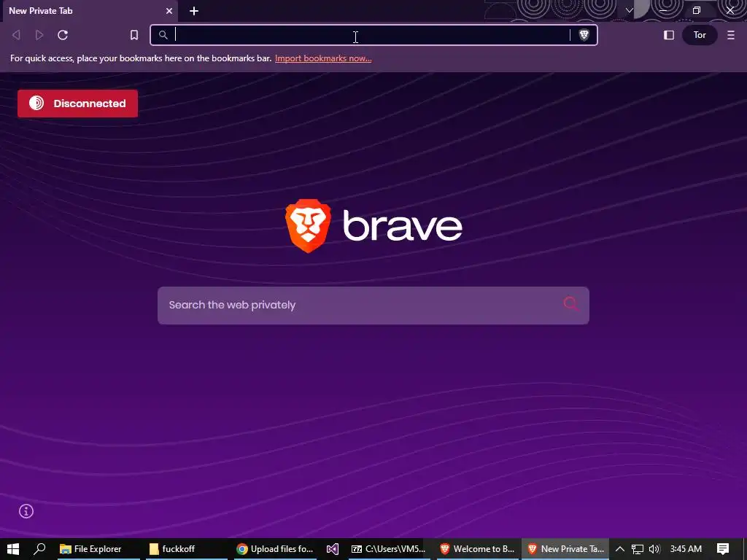Minimize the Brave window

[662, 10]
